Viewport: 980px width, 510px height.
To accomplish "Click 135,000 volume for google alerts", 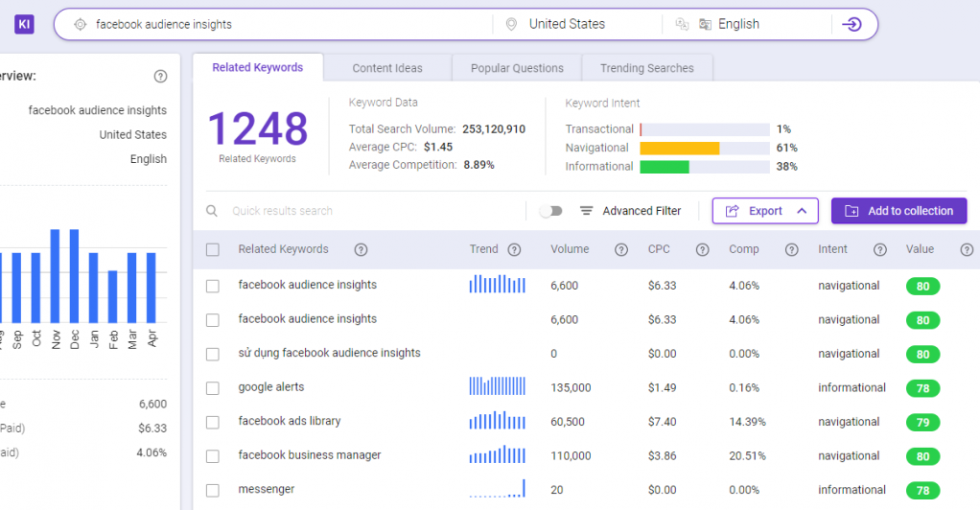I will (x=571, y=388).
